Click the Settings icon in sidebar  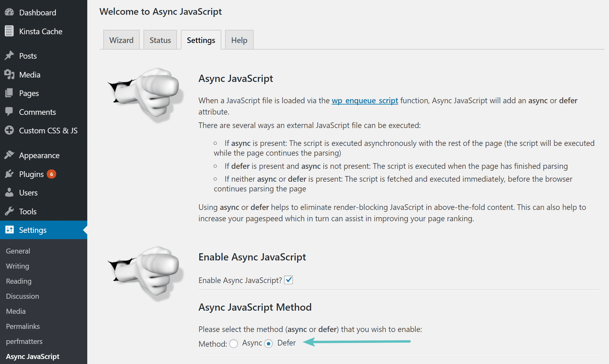pyautogui.click(x=9, y=230)
